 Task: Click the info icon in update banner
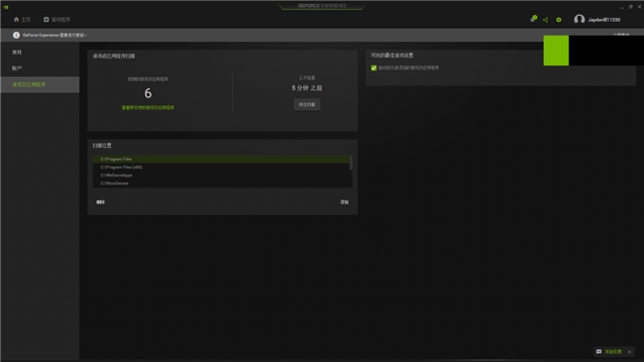[16, 35]
